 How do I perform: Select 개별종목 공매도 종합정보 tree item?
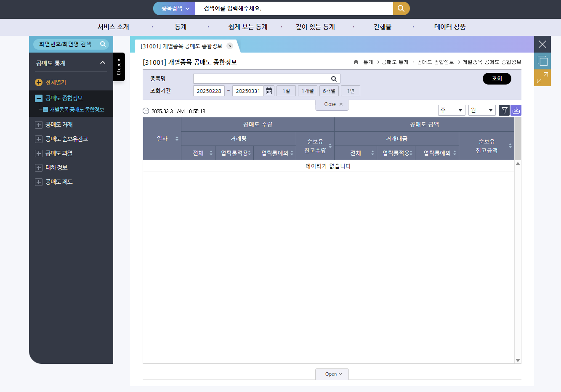[x=77, y=110]
